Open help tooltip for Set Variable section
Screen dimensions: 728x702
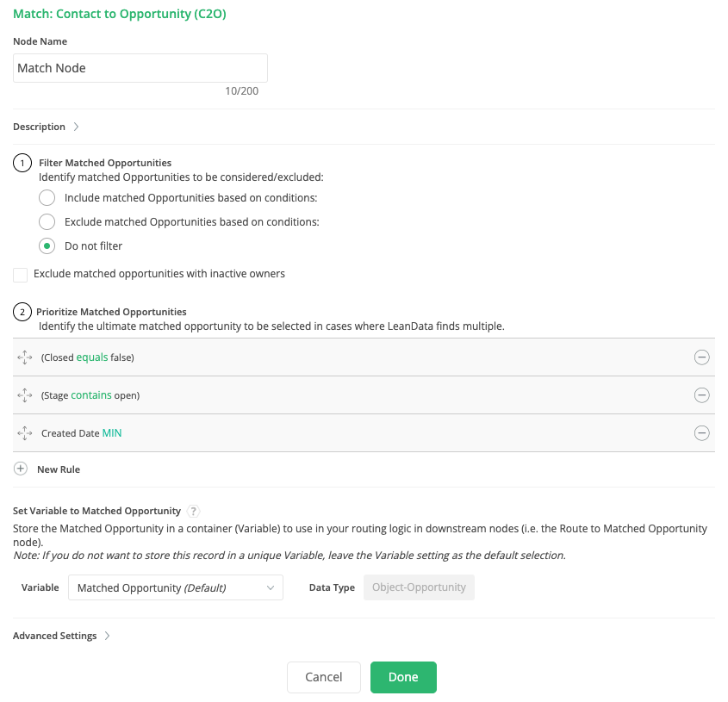tap(194, 511)
